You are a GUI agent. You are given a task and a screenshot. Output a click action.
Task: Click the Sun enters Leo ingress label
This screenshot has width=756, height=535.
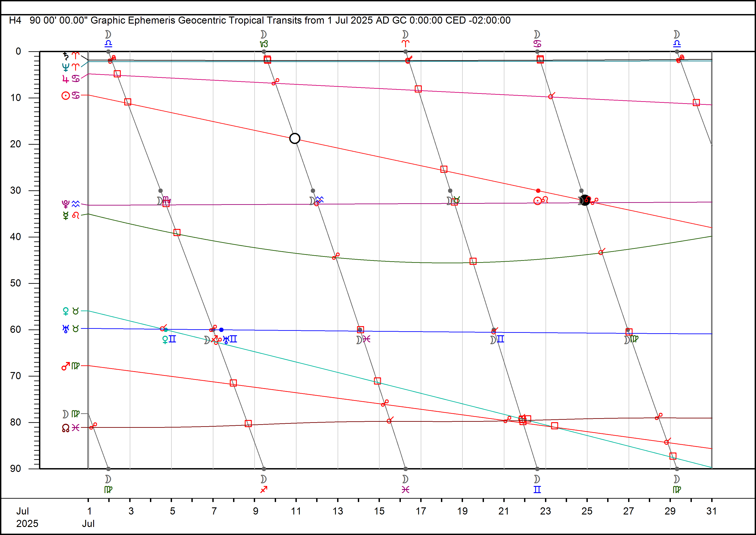[x=541, y=200]
